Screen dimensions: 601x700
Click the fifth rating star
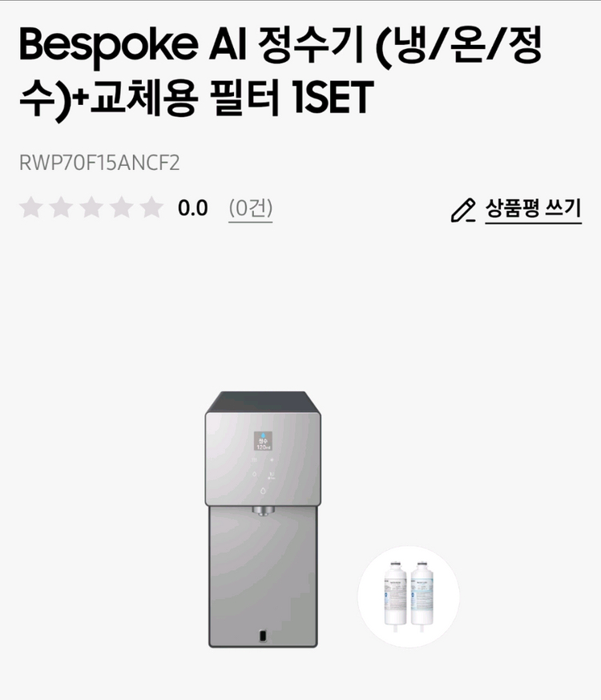click(152, 208)
